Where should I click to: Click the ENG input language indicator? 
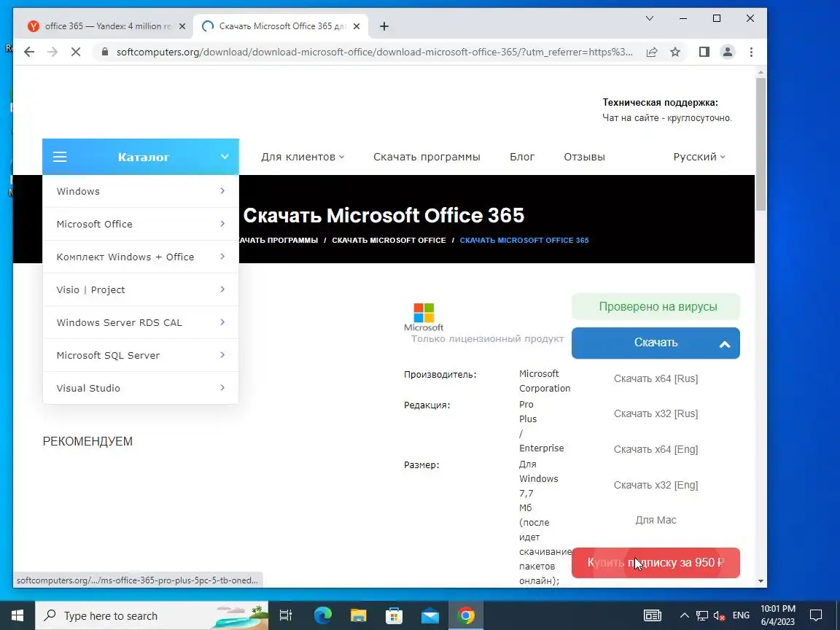741,615
